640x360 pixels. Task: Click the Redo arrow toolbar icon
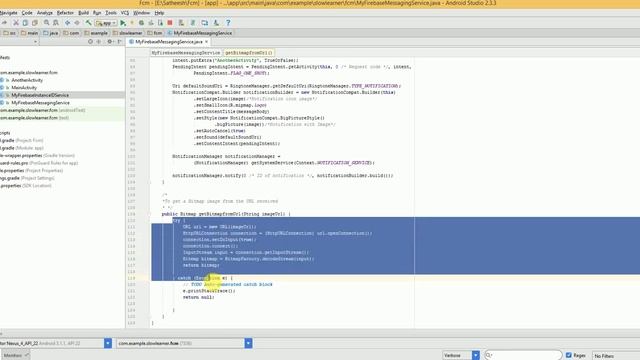click(4, 23)
